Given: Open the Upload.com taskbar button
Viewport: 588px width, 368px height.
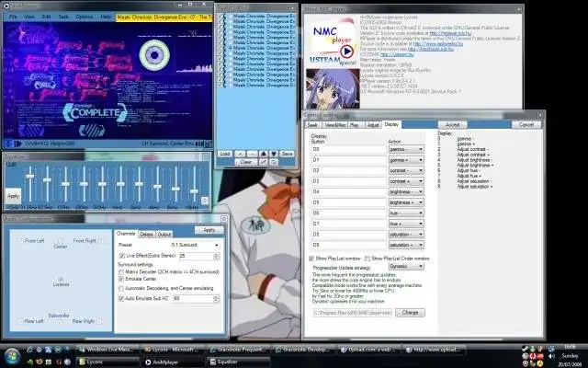Looking at the screenshot, I should [369, 350].
